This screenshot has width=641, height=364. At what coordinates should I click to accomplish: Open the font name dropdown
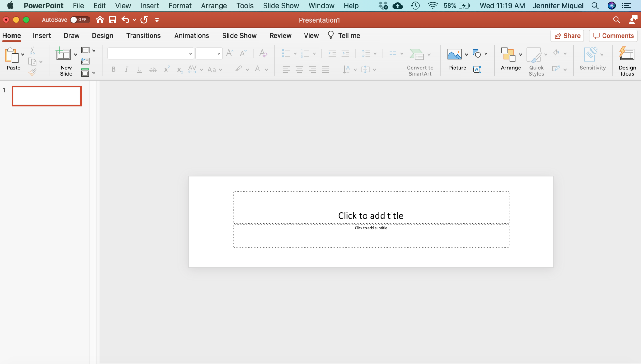click(190, 53)
